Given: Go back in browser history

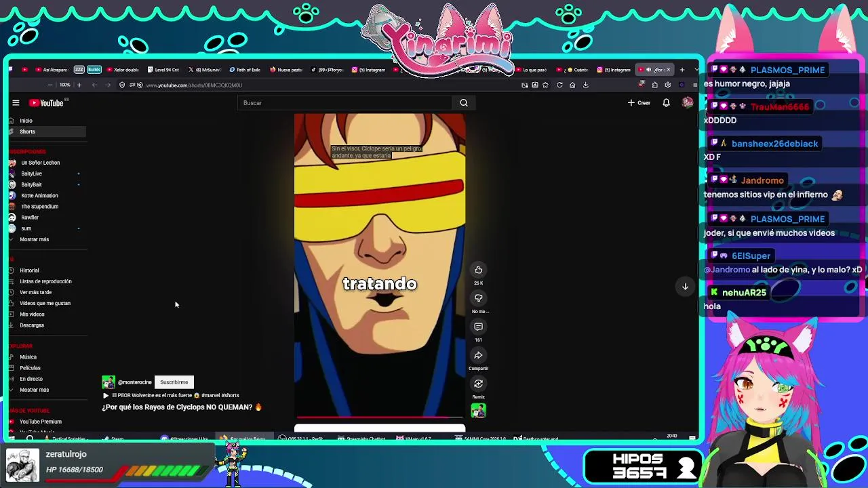Looking at the screenshot, I should (94, 85).
